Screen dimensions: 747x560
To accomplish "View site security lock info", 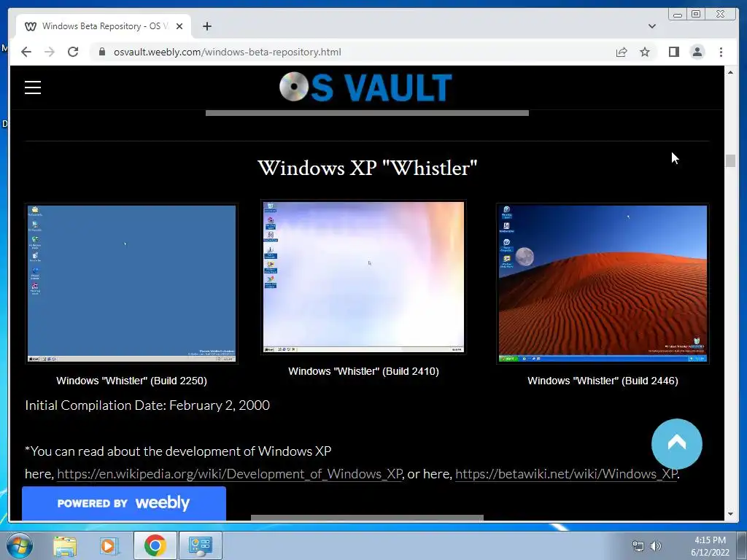I will pos(101,52).
